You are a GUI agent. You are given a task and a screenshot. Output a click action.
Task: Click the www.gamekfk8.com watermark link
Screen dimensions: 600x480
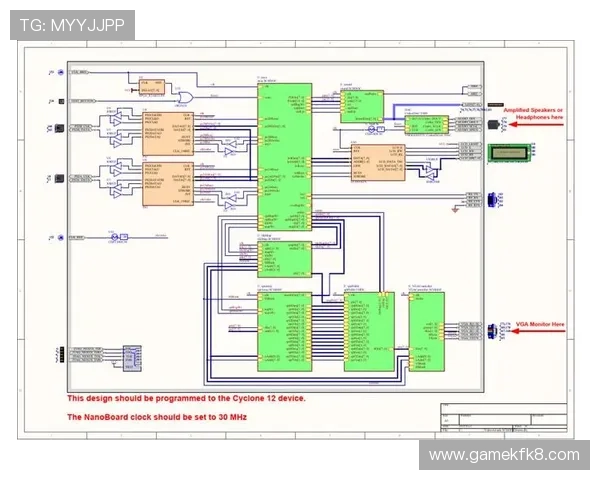click(x=504, y=455)
